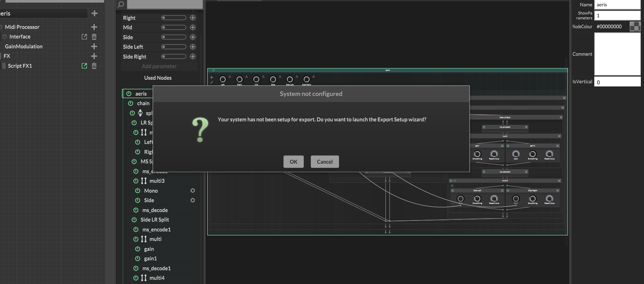644x284 pixels.
Task: Click the Name input field containing aeris
Action: 617,5
